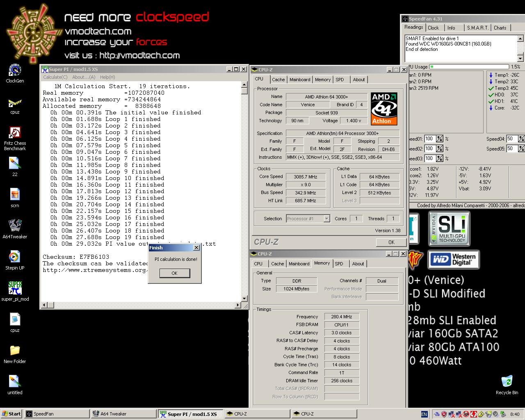This screenshot has height=420, width=525.
Task: Open Cache tab in upper CPU-Z window
Action: point(278,80)
